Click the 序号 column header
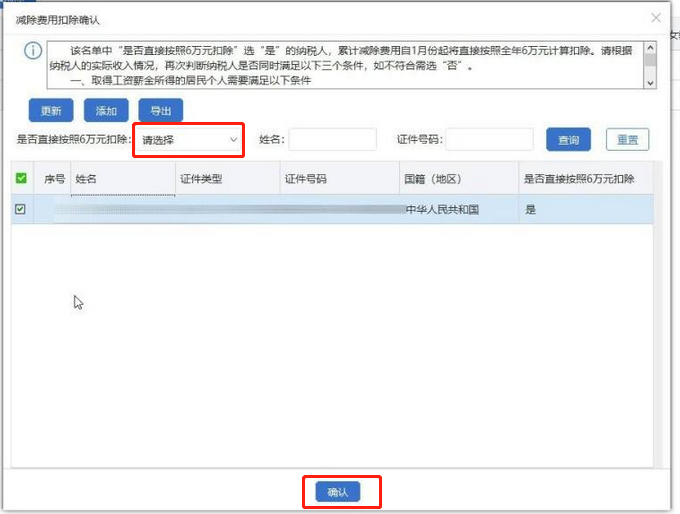Viewport: 680px width, 514px height. 54,178
